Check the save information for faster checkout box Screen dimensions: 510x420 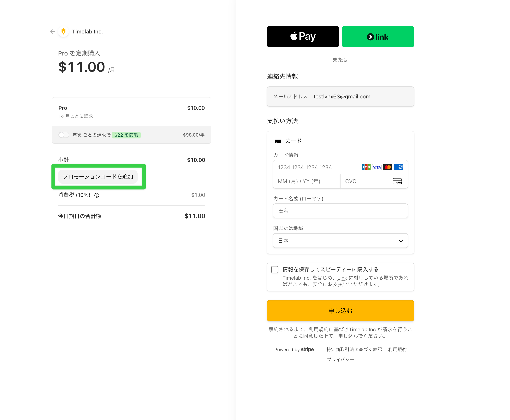pos(275,270)
